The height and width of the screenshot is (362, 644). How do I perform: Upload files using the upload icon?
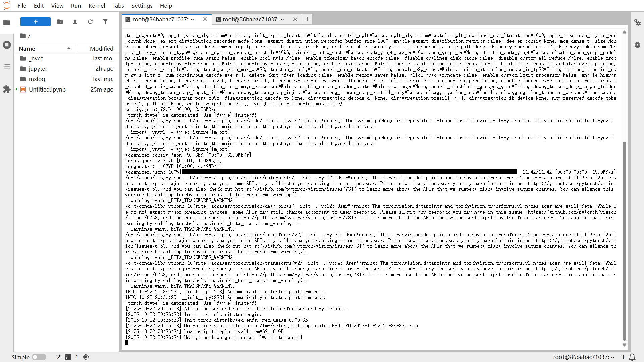click(x=75, y=22)
